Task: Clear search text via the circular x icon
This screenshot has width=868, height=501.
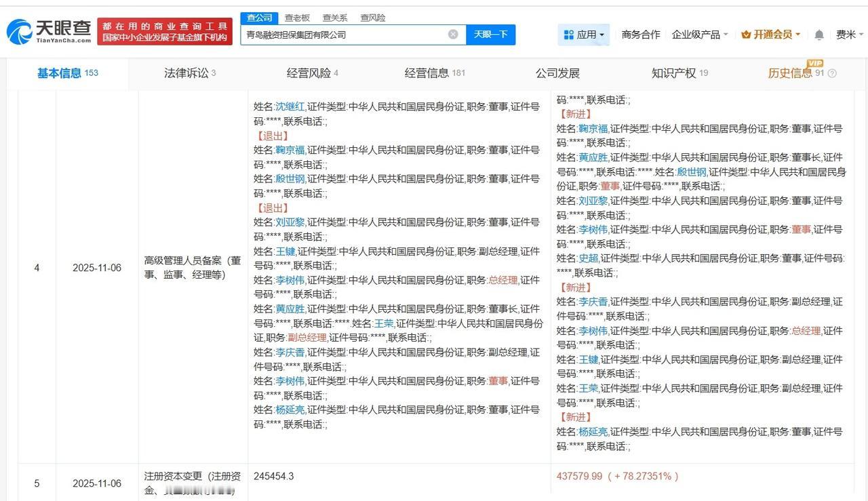Action: pos(453,34)
